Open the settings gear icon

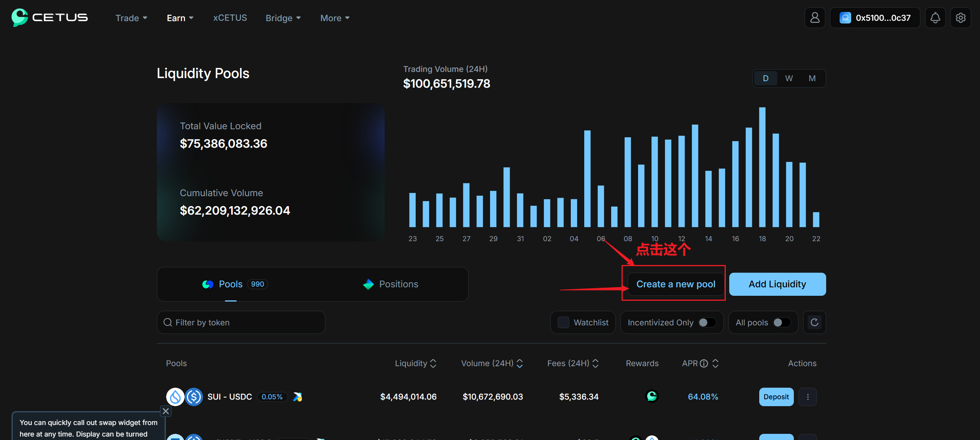960,18
